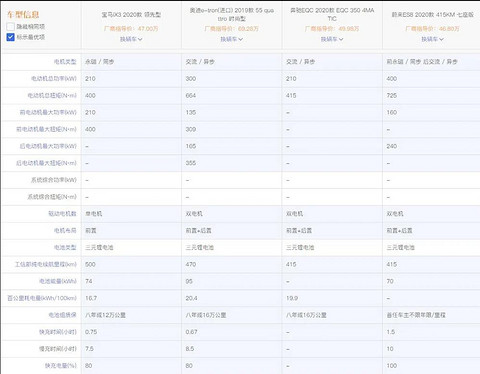Click front motor power 135 for 奥迪e-tron

pyautogui.click(x=191, y=112)
